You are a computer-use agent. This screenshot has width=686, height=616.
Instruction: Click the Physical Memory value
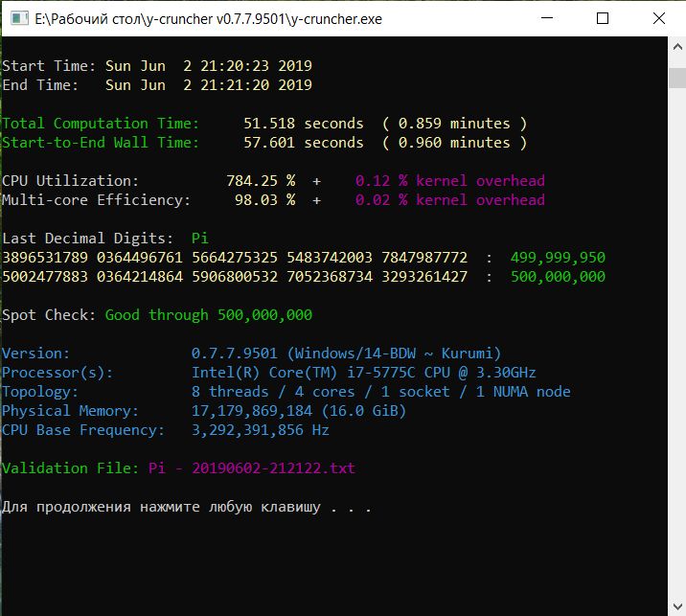(298, 411)
